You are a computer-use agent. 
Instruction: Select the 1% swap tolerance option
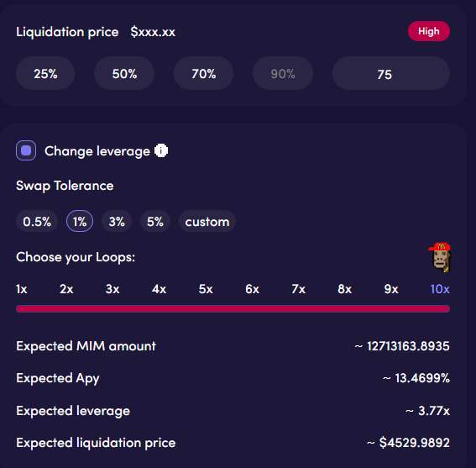point(80,221)
